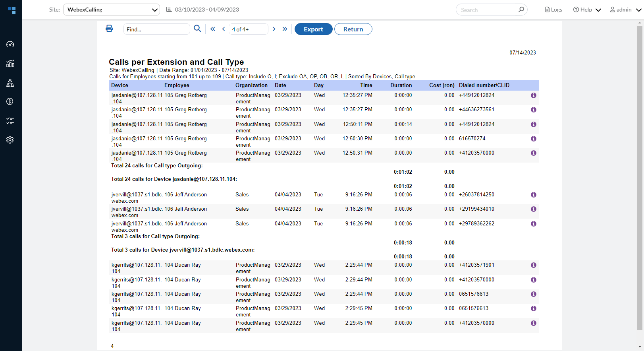
Task: Show info for 12:50:31 PM call
Action: tap(534, 153)
